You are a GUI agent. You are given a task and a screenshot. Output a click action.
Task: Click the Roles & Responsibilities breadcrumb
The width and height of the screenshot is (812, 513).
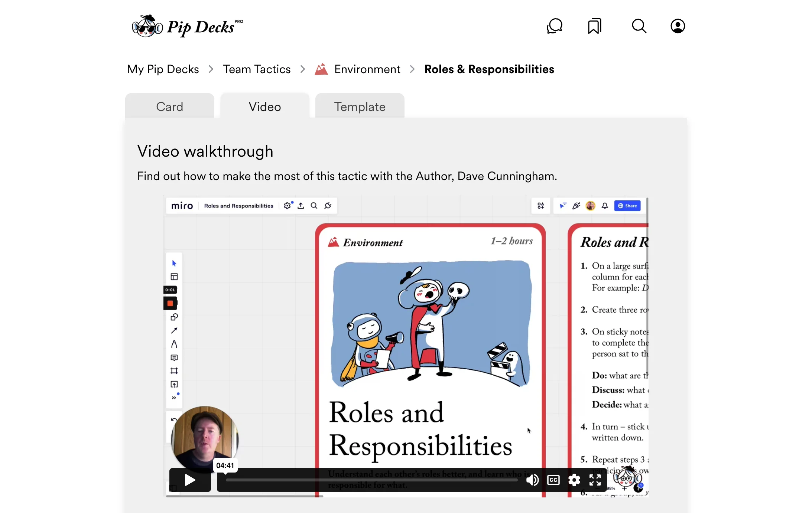489,69
